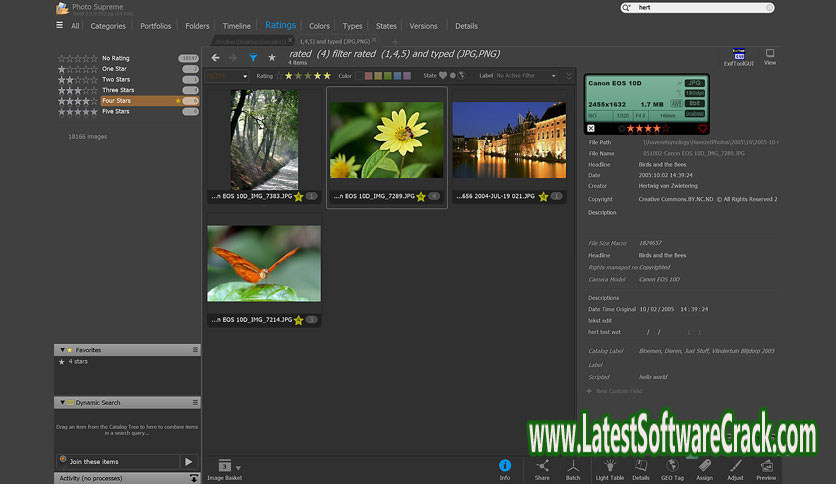Toggle the heart State filter
Viewport: 836px width, 484px height.
443,76
